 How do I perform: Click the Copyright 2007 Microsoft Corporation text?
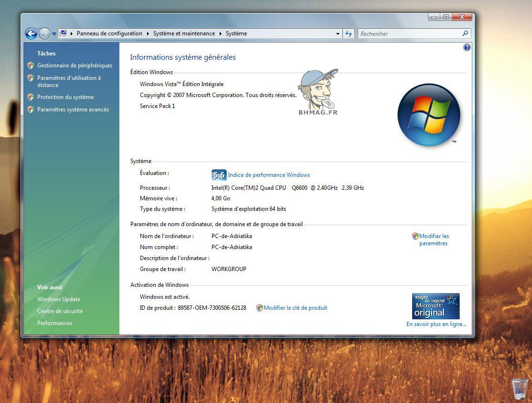point(218,95)
